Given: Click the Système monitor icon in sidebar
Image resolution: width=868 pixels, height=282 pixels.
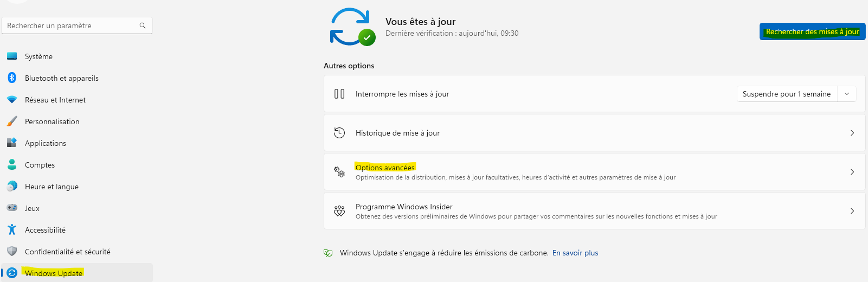Looking at the screenshot, I should coord(12,56).
